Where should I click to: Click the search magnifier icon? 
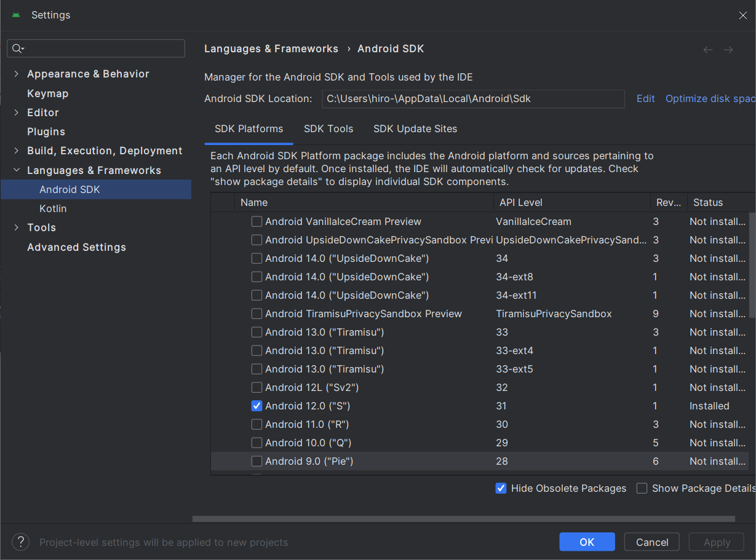(17, 49)
